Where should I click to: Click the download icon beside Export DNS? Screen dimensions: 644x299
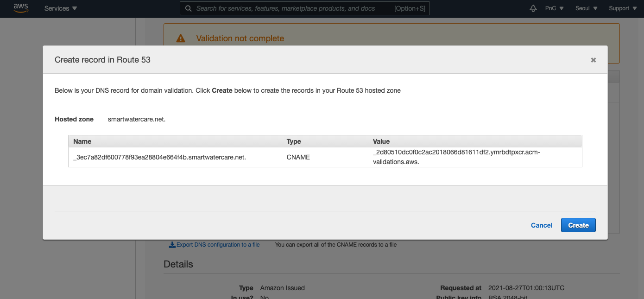(x=172, y=245)
